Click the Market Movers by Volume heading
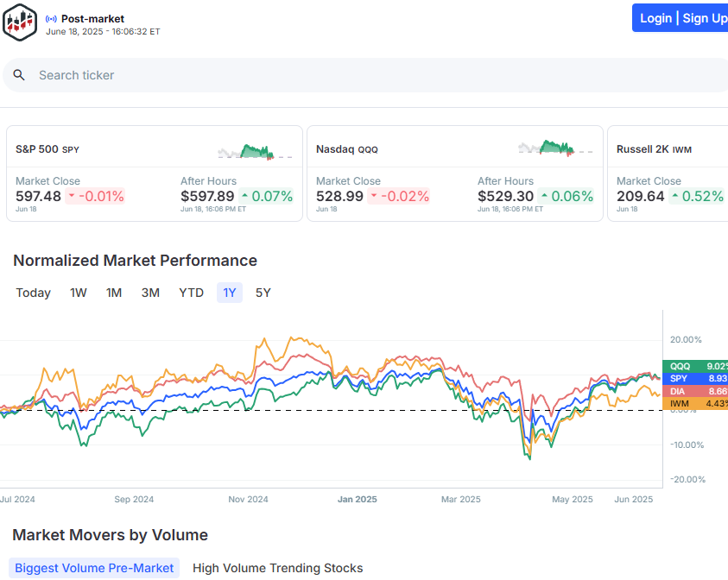 (110, 535)
